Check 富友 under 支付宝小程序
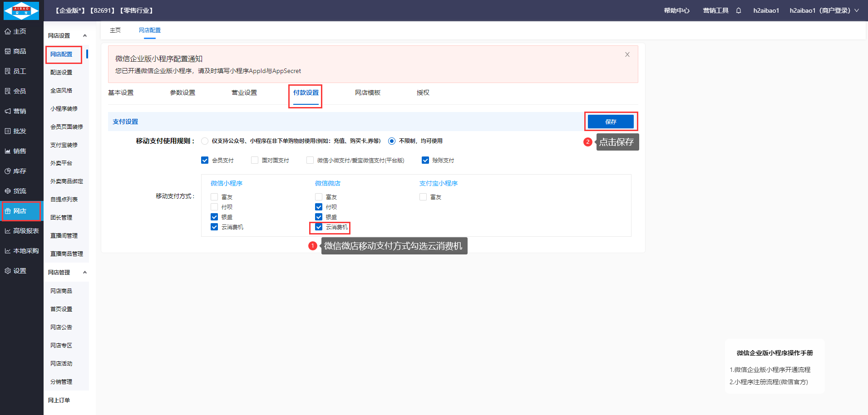The image size is (868, 415). click(x=423, y=197)
